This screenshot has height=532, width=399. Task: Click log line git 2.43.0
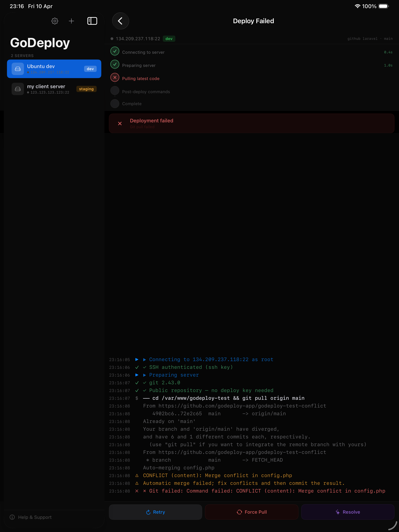coord(161,383)
